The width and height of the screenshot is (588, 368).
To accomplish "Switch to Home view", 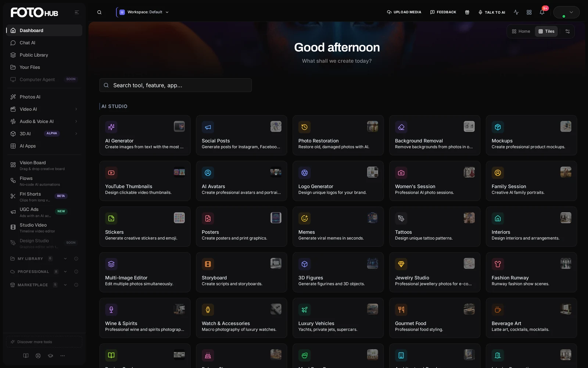I will point(521,31).
